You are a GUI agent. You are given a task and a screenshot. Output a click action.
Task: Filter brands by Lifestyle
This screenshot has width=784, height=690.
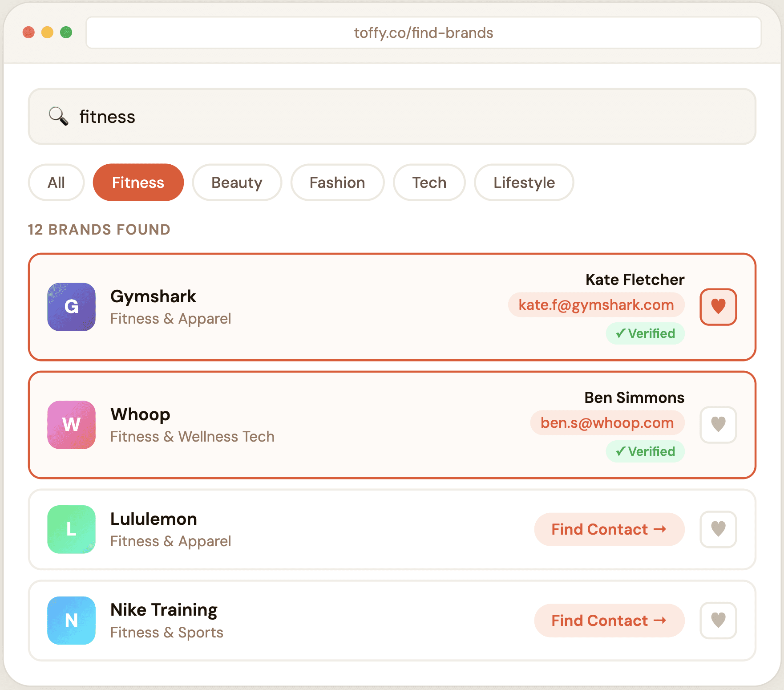pos(524,183)
